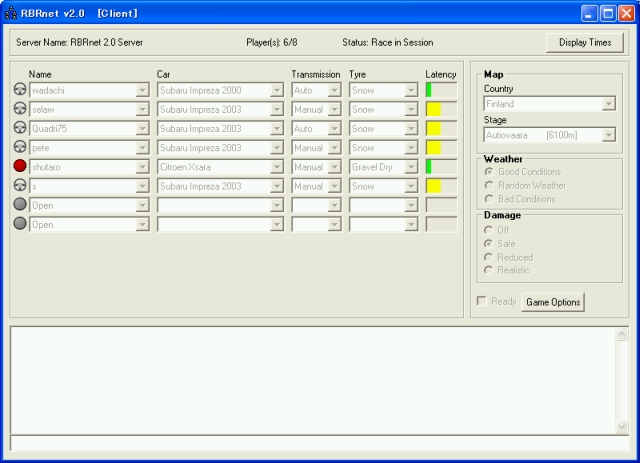Tick the Ready checkbox
Screen dimensions: 640x463
click(x=482, y=301)
